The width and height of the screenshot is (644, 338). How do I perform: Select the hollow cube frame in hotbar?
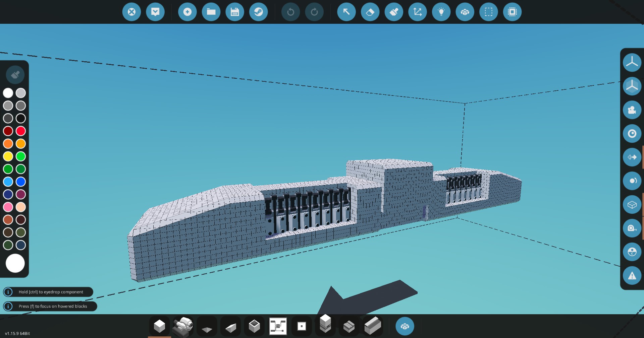pos(254,326)
